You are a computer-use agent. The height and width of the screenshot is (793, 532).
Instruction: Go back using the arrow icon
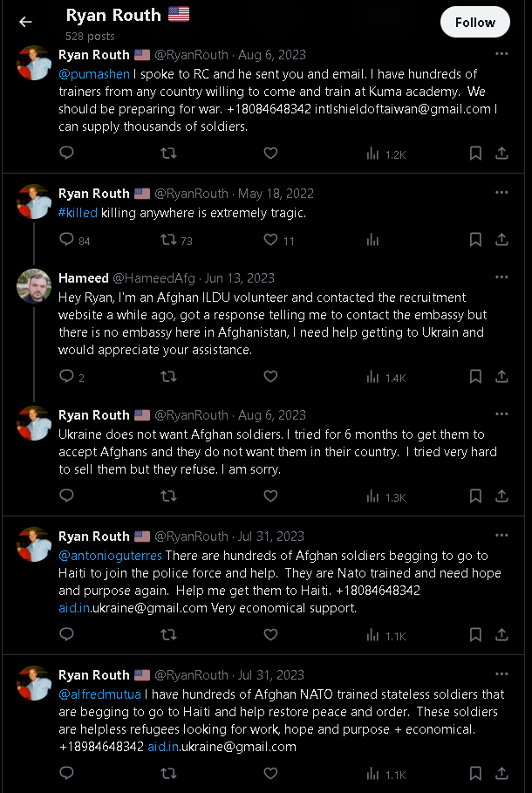[x=25, y=22]
